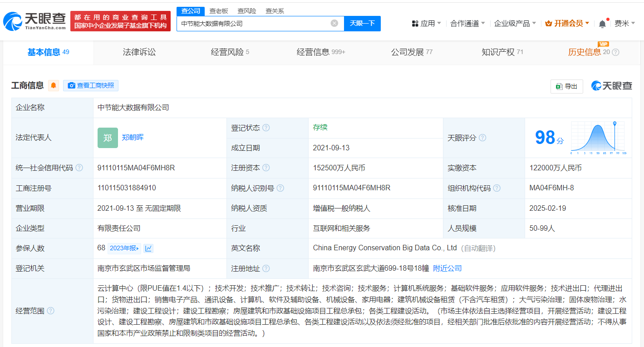Click the orange bell alert icon beside 工商信息
This screenshot has height=347, width=644.
click(x=54, y=85)
